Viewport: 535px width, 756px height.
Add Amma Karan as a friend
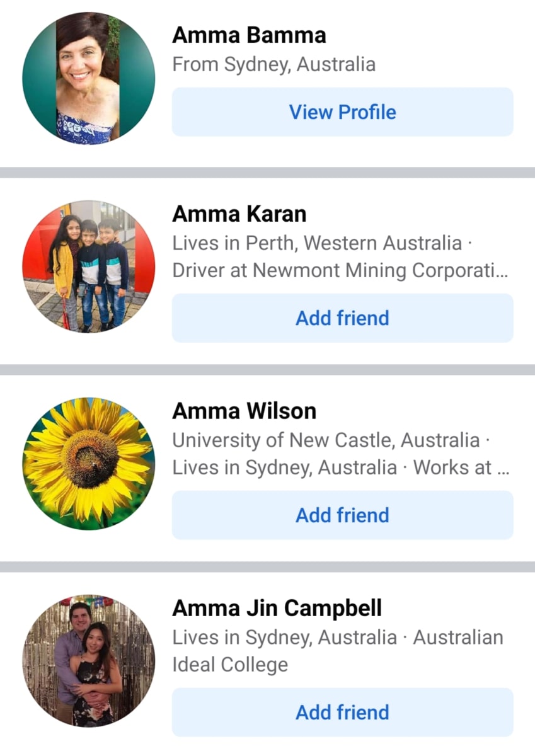(x=343, y=318)
